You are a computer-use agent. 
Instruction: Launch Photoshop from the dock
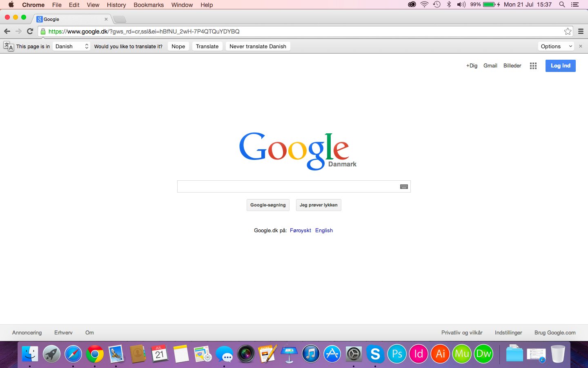click(397, 354)
